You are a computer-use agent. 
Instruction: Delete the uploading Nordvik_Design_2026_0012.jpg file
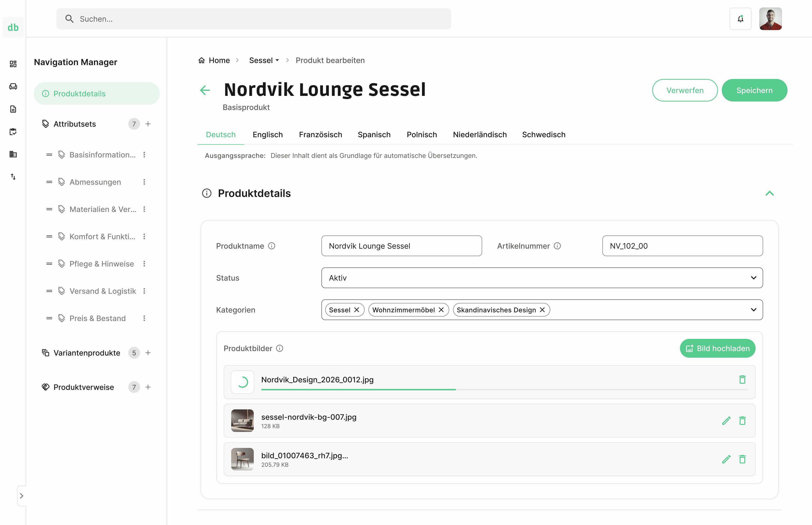tap(742, 380)
